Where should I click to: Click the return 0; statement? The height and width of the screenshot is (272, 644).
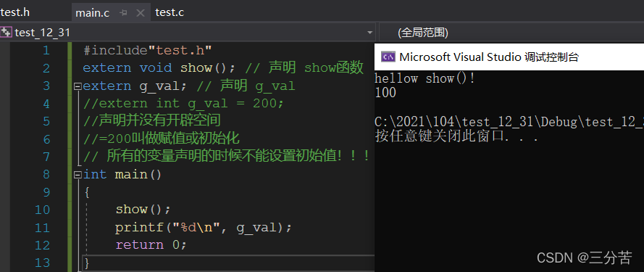coord(151,245)
